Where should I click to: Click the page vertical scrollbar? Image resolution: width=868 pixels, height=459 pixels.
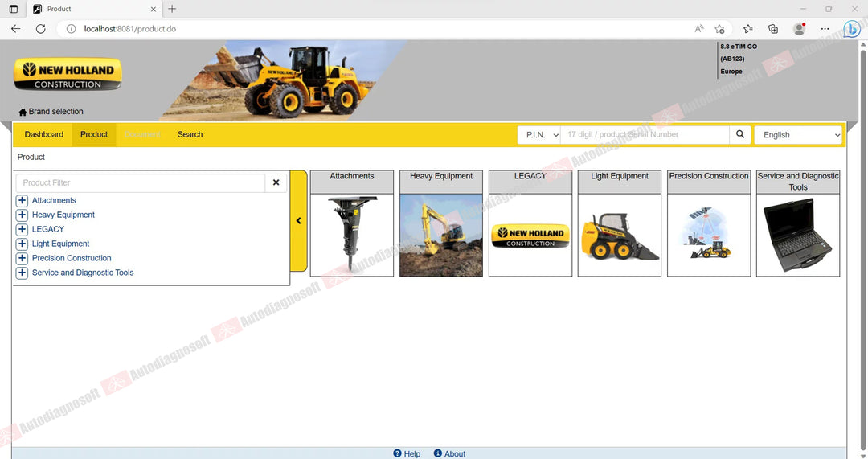pos(862,249)
